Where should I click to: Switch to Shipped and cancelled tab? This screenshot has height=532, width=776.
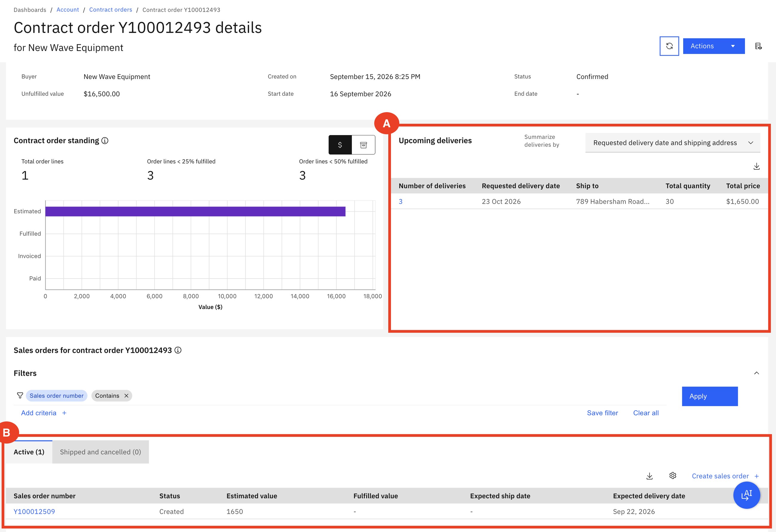tap(101, 452)
